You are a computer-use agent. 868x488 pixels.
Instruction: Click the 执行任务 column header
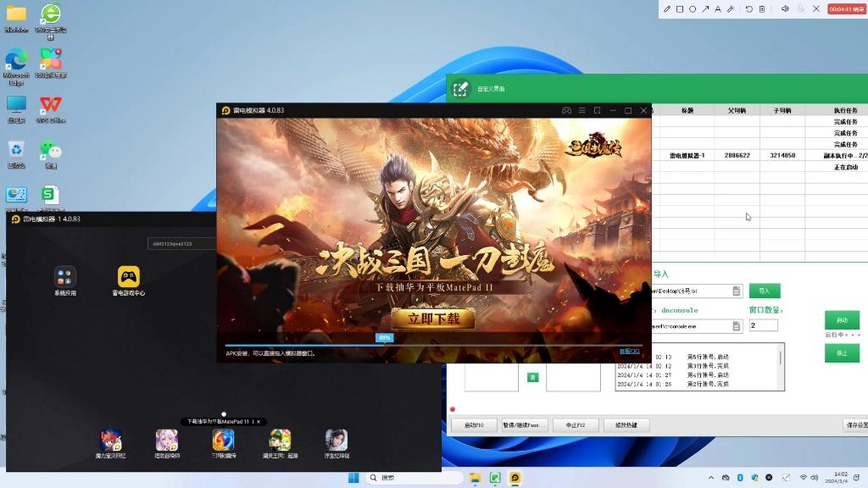tap(845, 111)
